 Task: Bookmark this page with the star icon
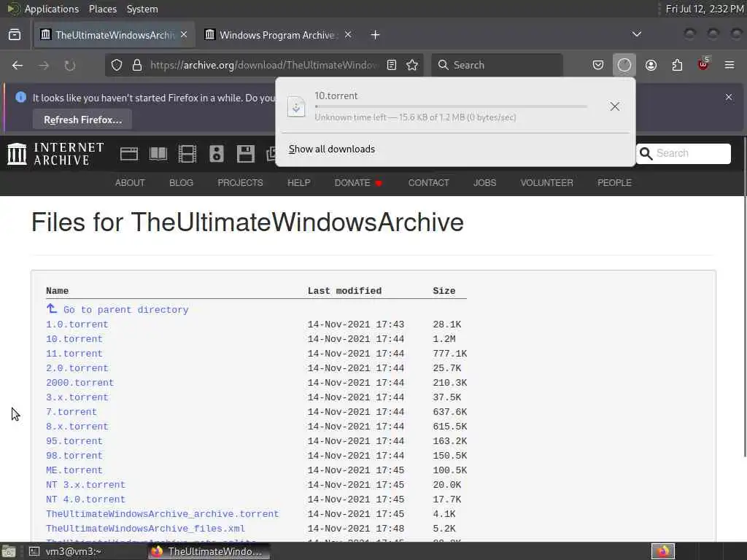click(412, 65)
